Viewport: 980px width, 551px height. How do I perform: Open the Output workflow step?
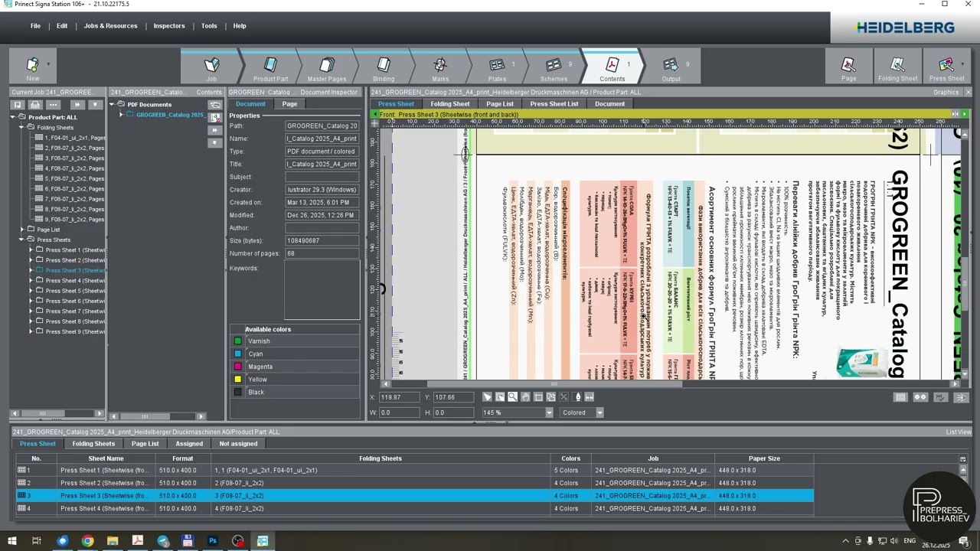click(x=671, y=67)
